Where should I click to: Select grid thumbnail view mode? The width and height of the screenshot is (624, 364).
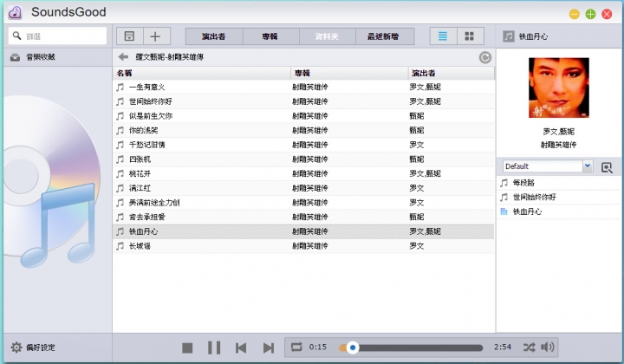(470, 36)
